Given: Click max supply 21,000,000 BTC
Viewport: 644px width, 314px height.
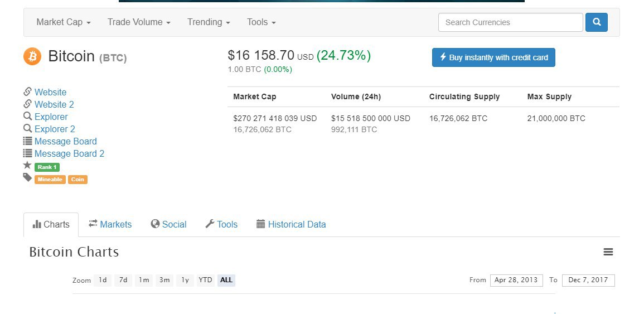Looking at the screenshot, I should (x=556, y=118).
